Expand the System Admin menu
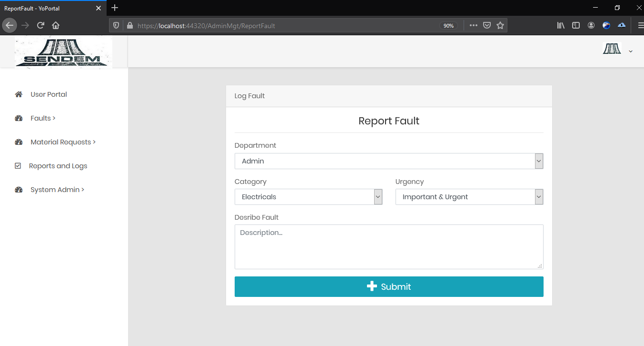This screenshot has width=644, height=346. click(57, 190)
